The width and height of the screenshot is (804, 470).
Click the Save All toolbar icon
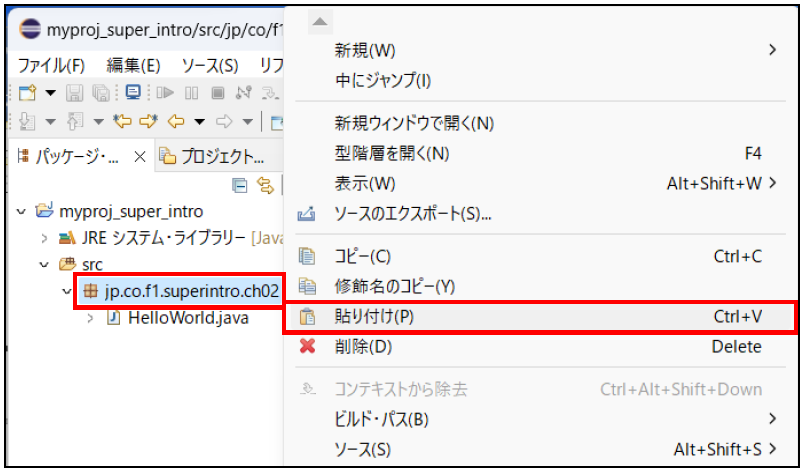pos(100,93)
